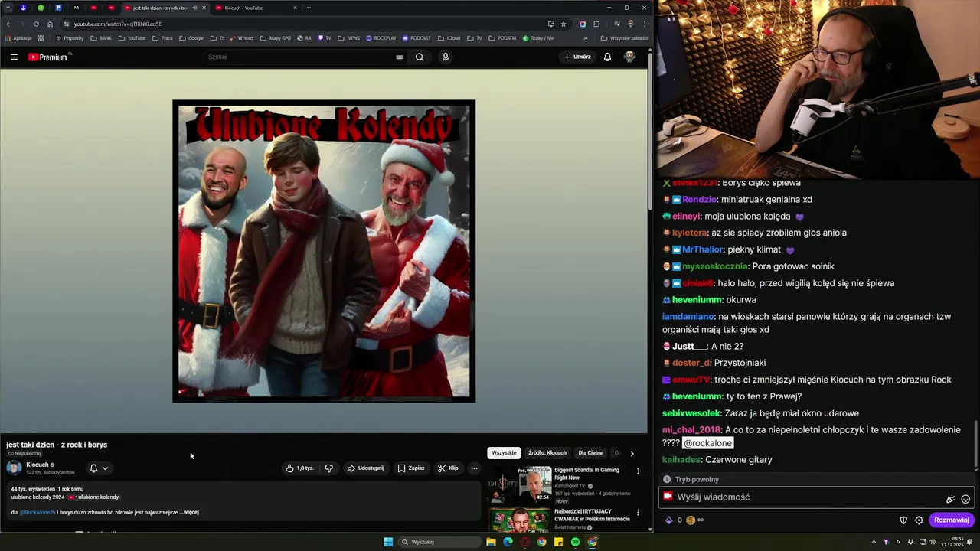The width and height of the screenshot is (980, 551).
Task: Click the chat scrollbar
Action: coord(976,445)
